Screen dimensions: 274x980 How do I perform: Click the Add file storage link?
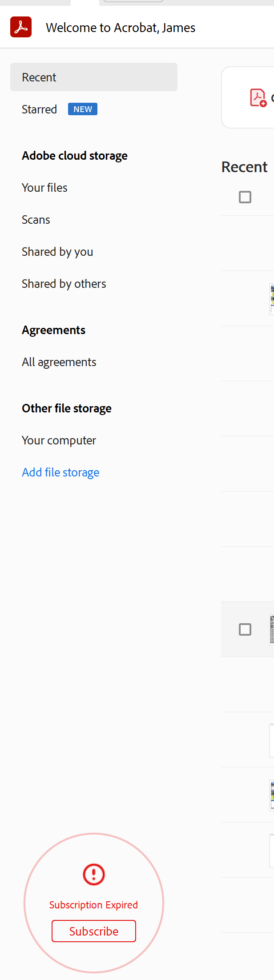tap(60, 472)
